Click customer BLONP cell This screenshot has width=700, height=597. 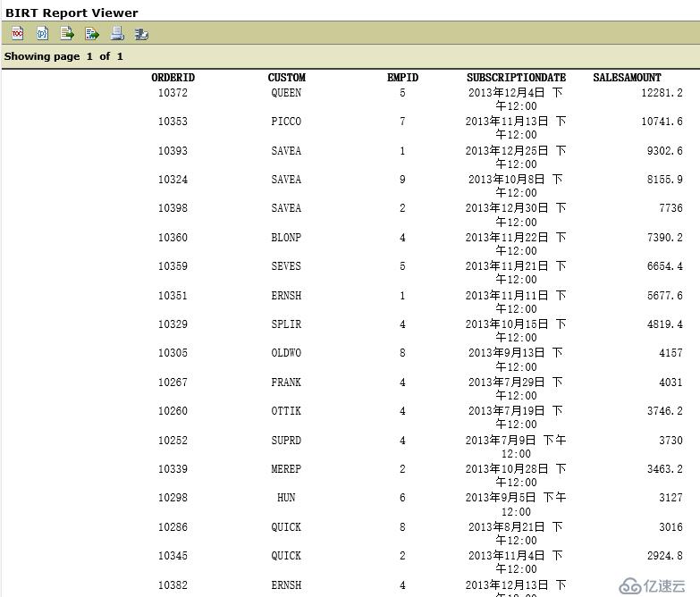click(286, 238)
